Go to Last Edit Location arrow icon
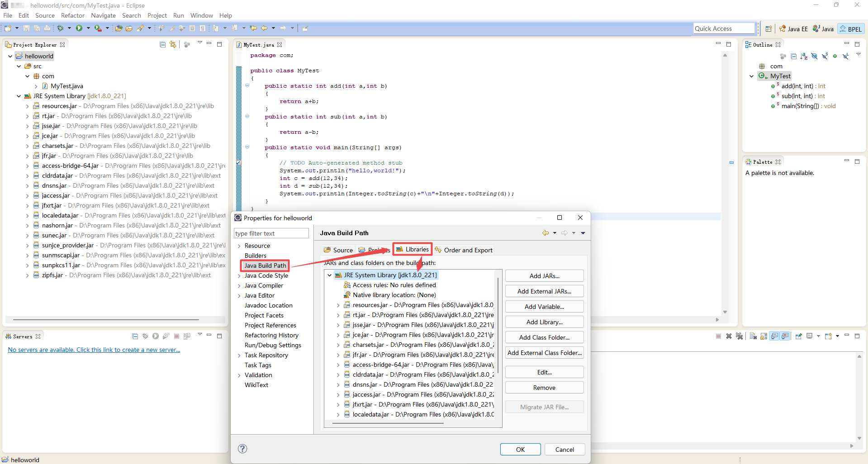 (x=253, y=28)
